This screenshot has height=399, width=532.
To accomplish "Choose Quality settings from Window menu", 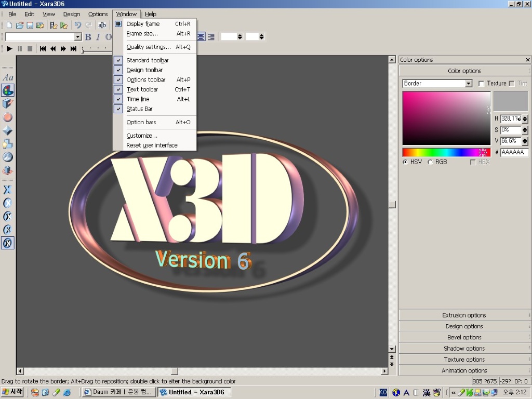I will click(x=155, y=47).
